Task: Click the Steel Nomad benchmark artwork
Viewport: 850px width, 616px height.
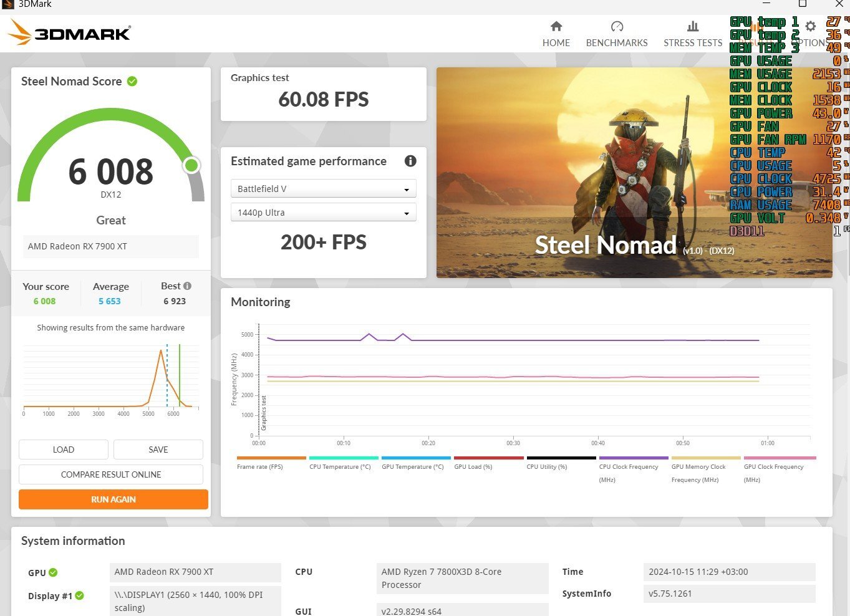Action: [x=634, y=173]
